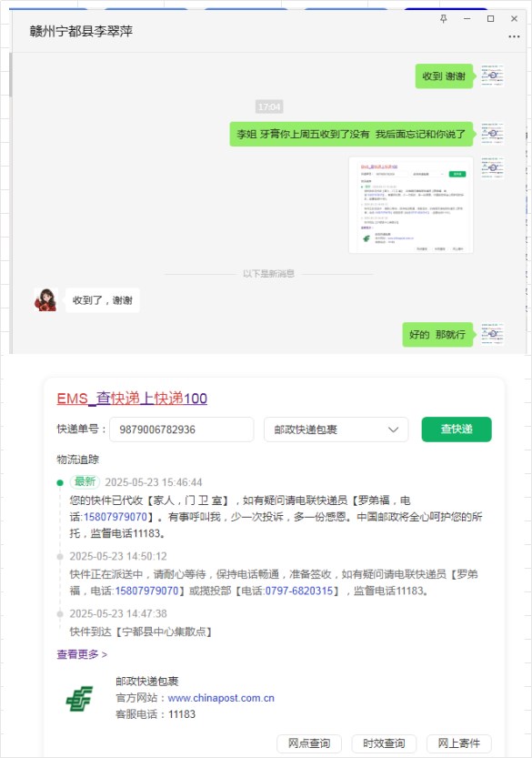532x758 pixels.
Task: Click the 以下是新消息 divider label
Action: point(268,274)
